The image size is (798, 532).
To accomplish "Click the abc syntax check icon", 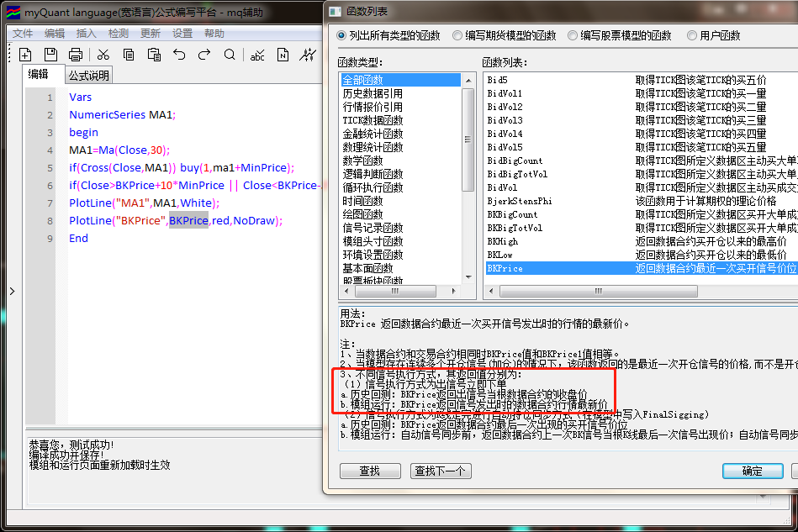I will click(257, 55).
